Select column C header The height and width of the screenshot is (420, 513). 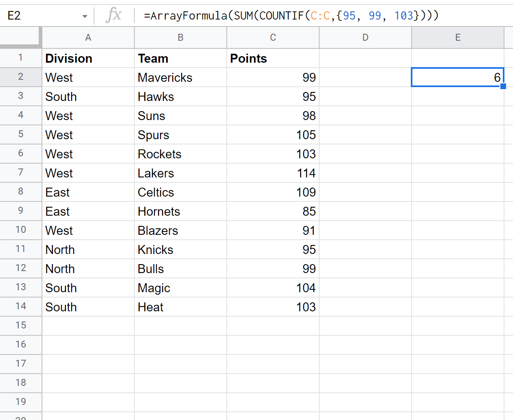tap(273, 38)
